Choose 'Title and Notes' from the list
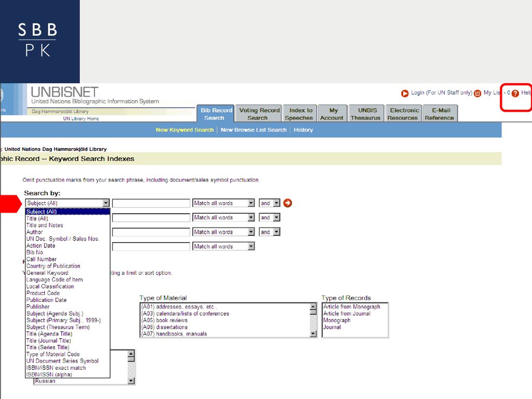Image resolution: width=532 pixels, height=399 pixels. click(x=68, y=225)
